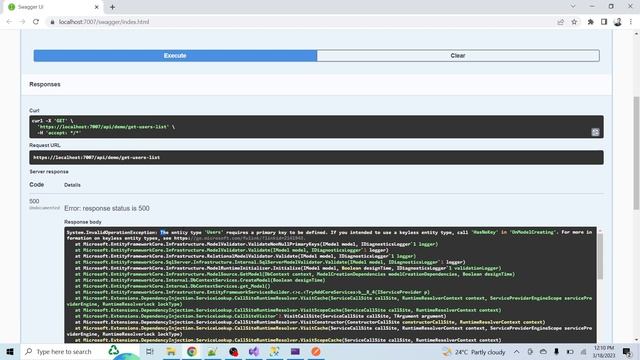This screenshot has width=640, height=360.
Task: Select the Swagger UI tab
Action: tap(53, 7)
